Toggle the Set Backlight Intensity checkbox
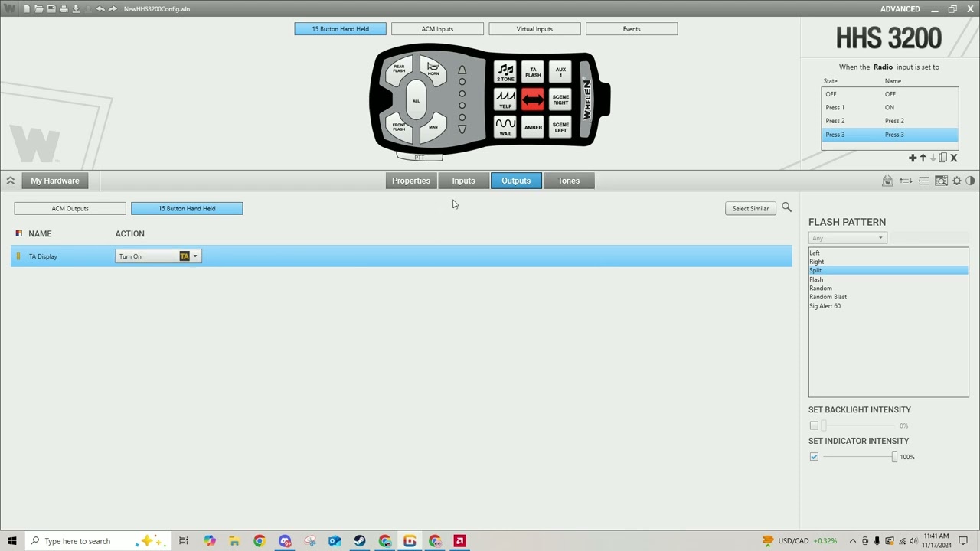The height and width of the screenshot is (551, 980). click(x=814, y=425)
